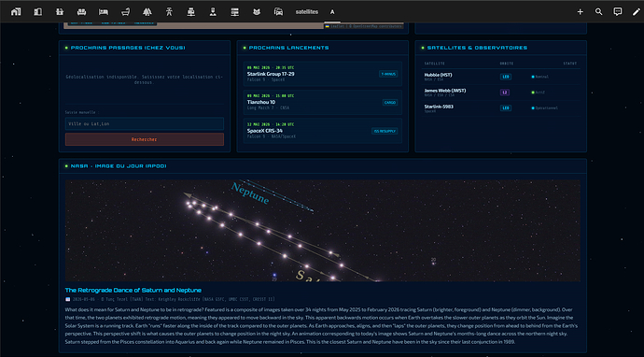Screen dimensions: 644x357
Task: Open the car garage view icon
Action: [278, 12]
